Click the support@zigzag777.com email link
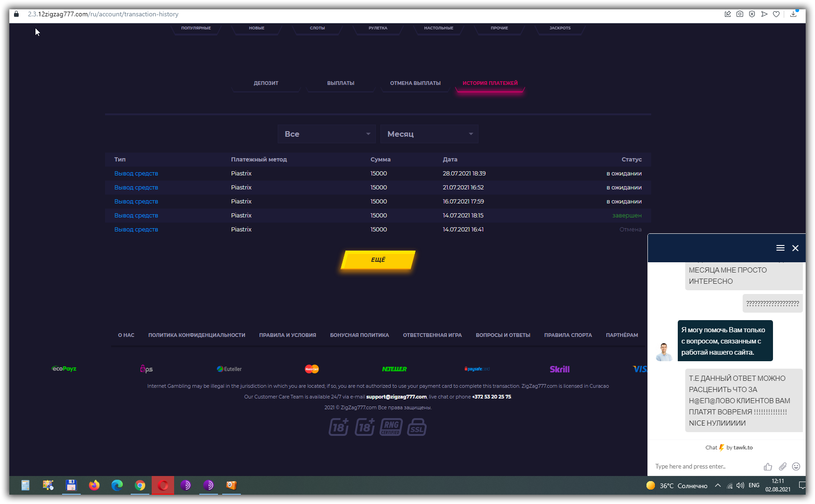Screen dimensions: 815x504 pos(396,397)
